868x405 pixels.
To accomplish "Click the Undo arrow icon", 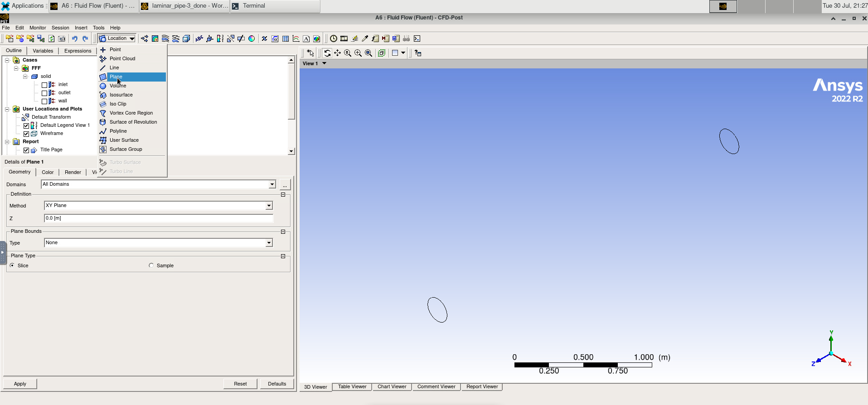I will pos(74,39).
